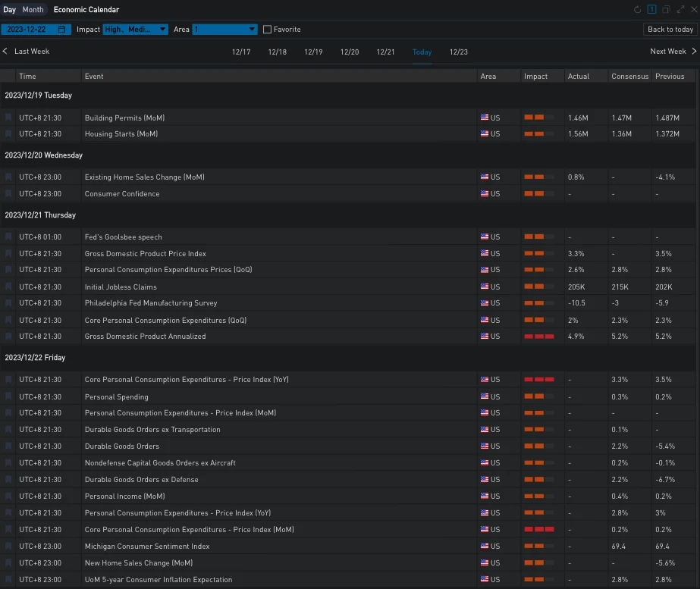700x589 pixels.
Task: Enable the Favorite checkbox
Action: [x=267, y=30]
